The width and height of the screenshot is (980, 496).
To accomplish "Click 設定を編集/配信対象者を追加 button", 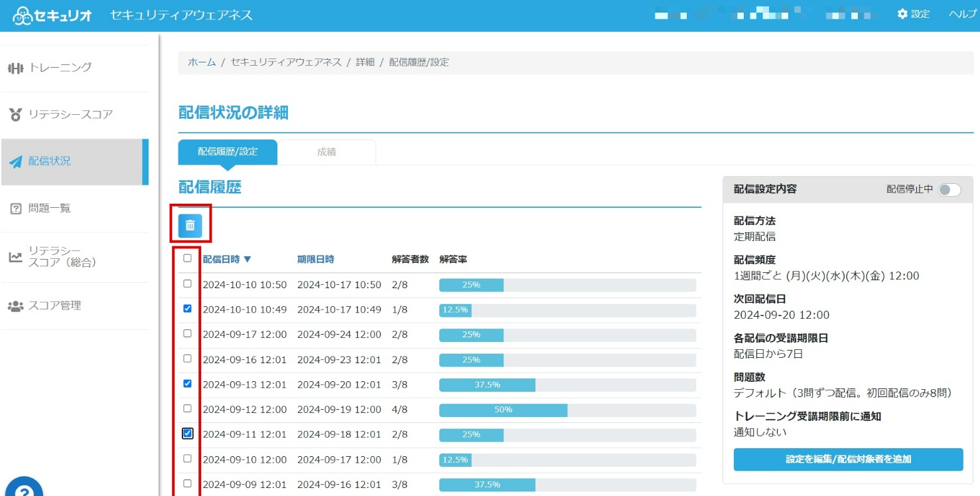I will click(x=848, y=459).
